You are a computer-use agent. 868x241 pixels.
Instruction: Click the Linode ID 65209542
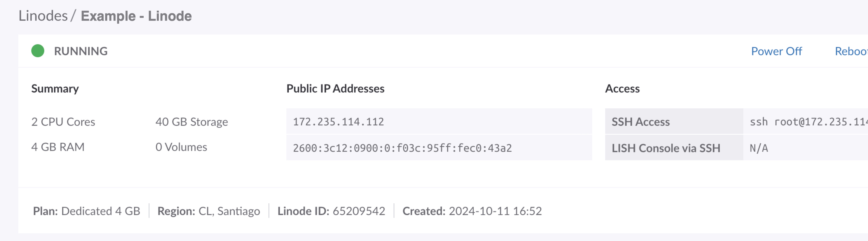pyautogui.click(x=358, y=211)
